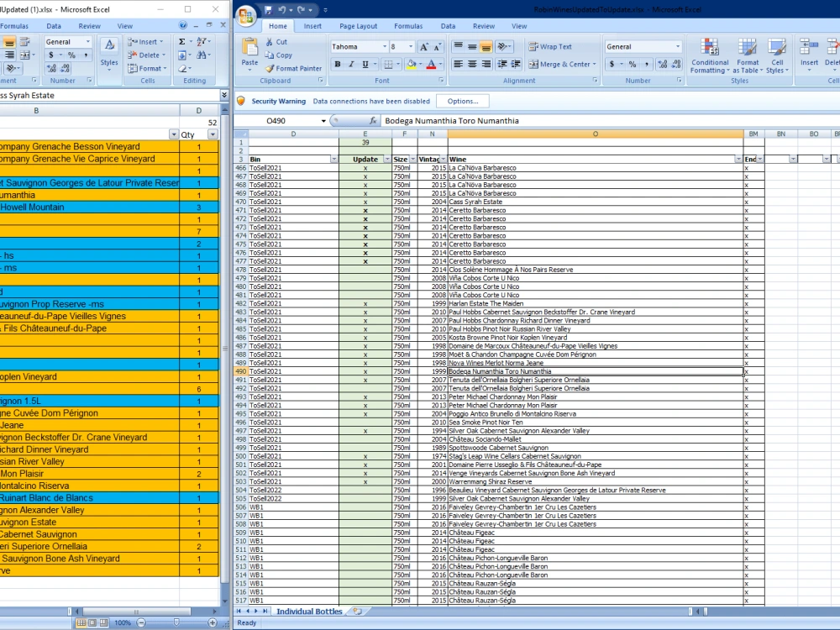
Task: Click the Office Button orb
Action: 246,16
